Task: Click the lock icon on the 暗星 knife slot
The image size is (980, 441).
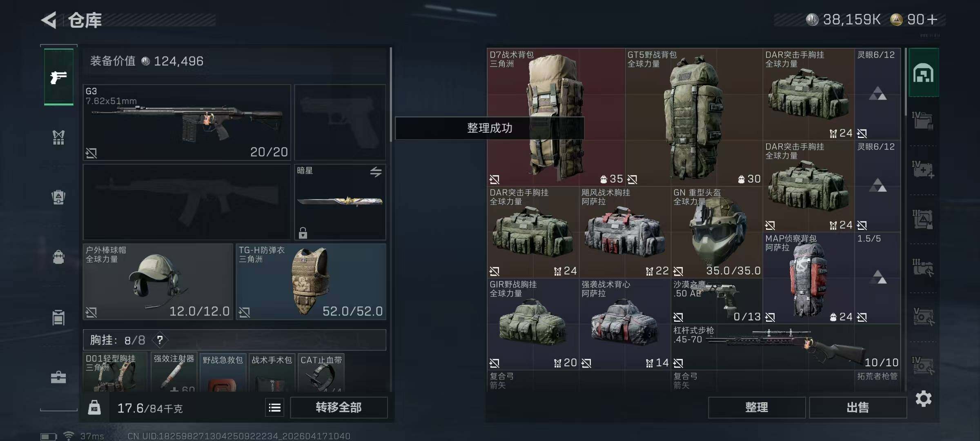Action: click(x=303, y=233)
